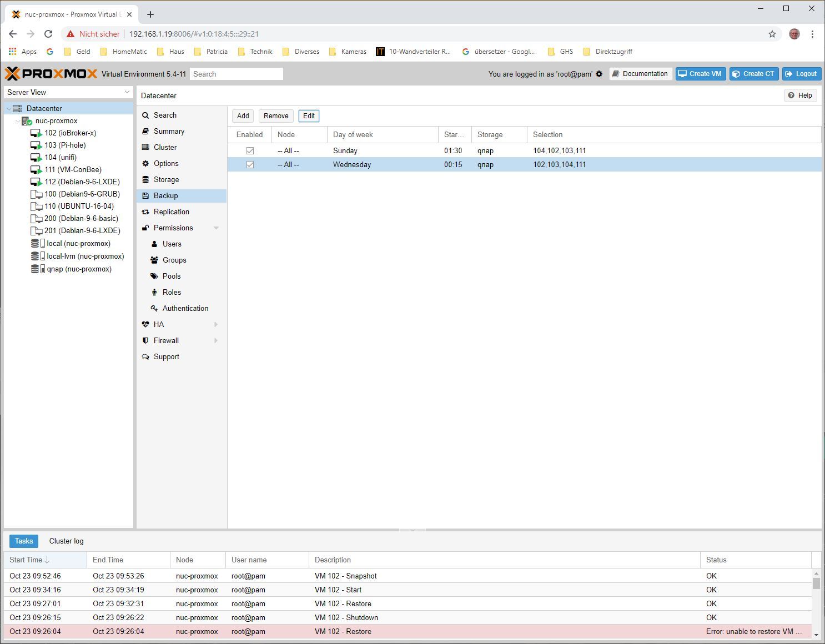Toggle Enabled checkbox for Sunday backup job
The image size is (825, 644).
pyautogui.click(x=250, y=150)
